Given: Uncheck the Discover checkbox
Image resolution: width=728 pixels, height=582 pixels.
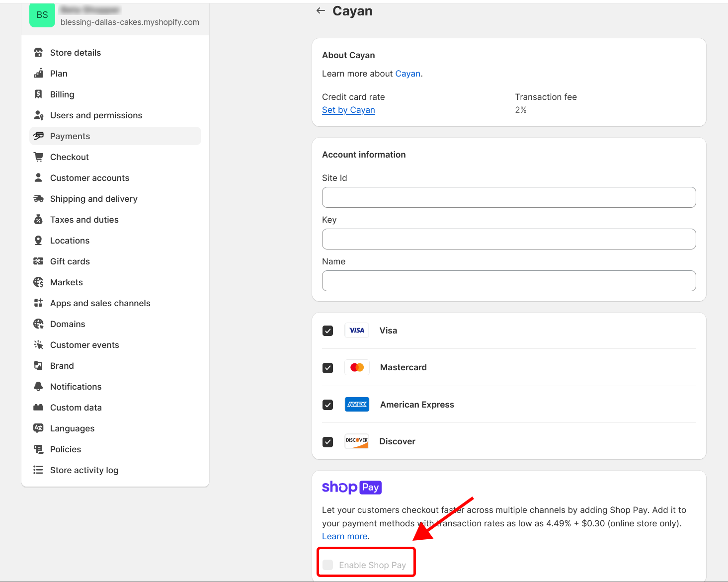Looking at the screenshot, I should (328, 442).
